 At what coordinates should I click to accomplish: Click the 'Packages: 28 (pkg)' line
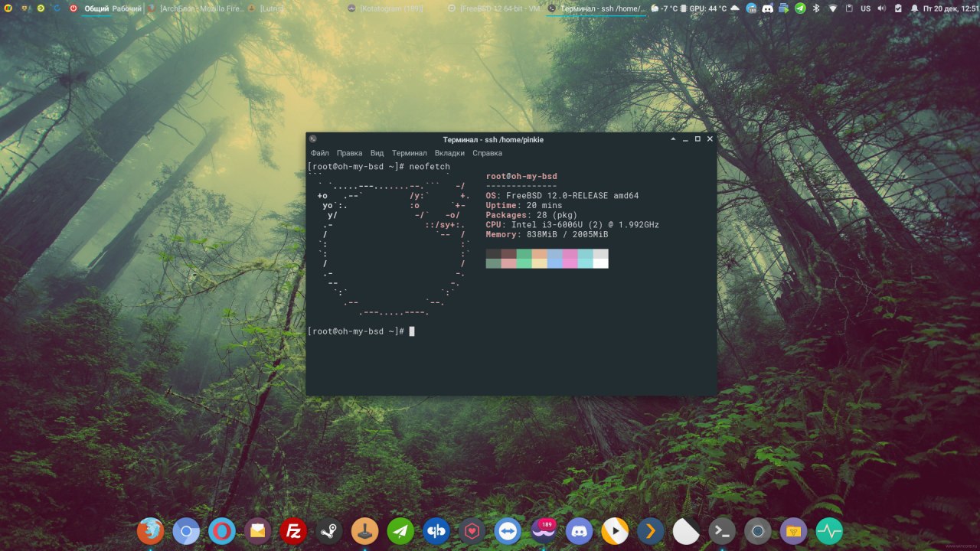click(531, 215)
